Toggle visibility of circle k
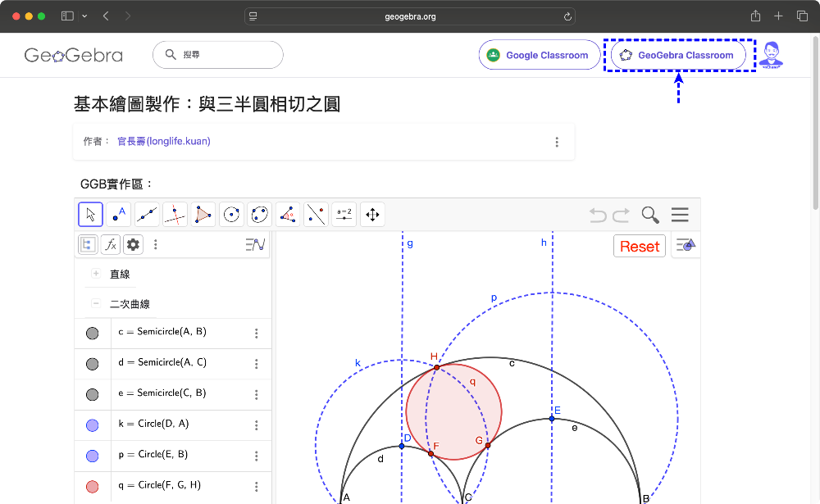The height and width of the screenshot is (504, 820). pyautogui.click(x=92, y=425)
